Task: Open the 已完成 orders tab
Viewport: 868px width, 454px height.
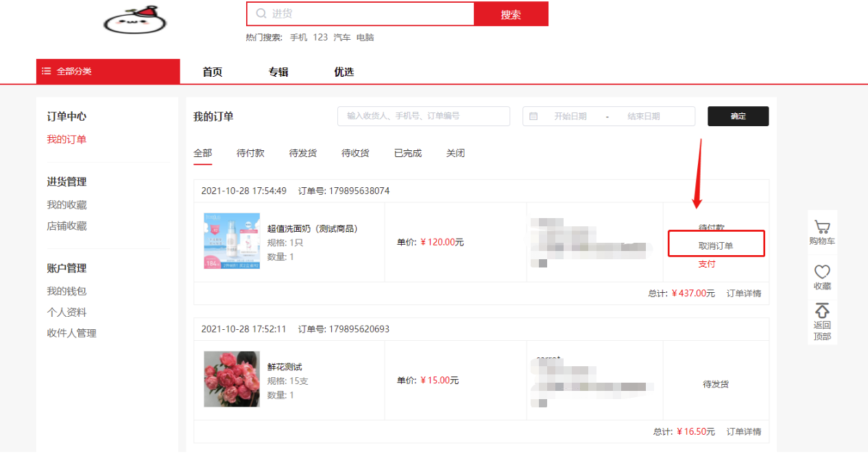Action: [x=407, y=153]
